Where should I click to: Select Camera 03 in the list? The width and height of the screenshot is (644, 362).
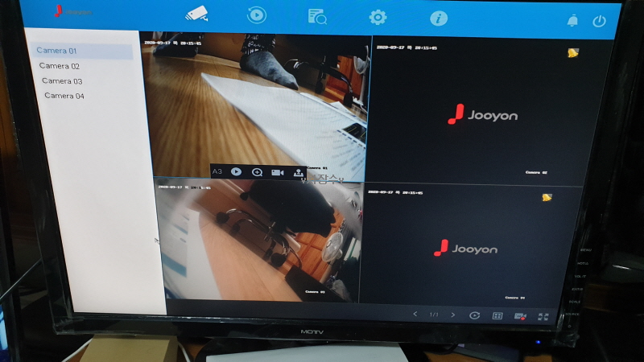coord(62,81)
